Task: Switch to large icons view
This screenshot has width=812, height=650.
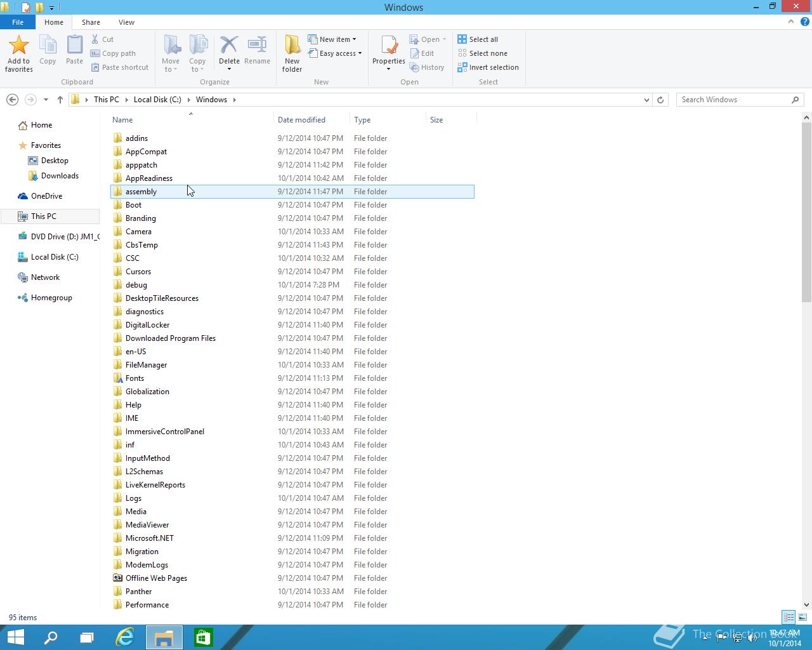Action: [x=802, y=617]
